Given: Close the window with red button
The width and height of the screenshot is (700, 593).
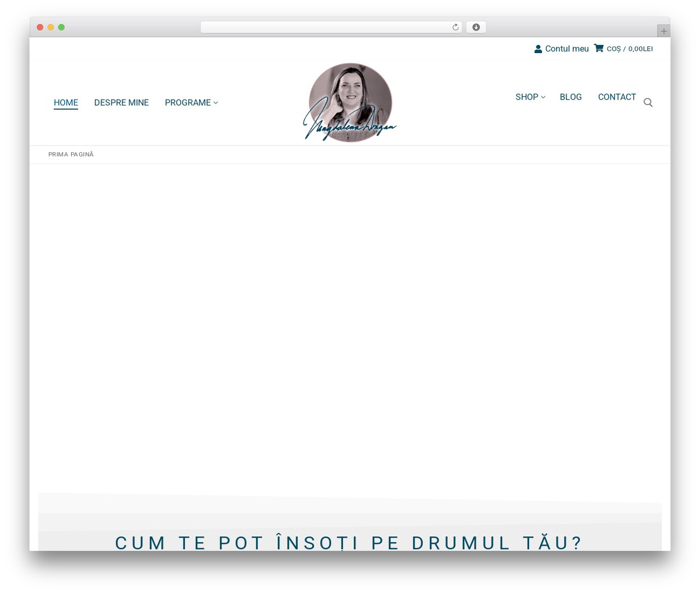Looking at the screenshot, I should coord(40,27).
